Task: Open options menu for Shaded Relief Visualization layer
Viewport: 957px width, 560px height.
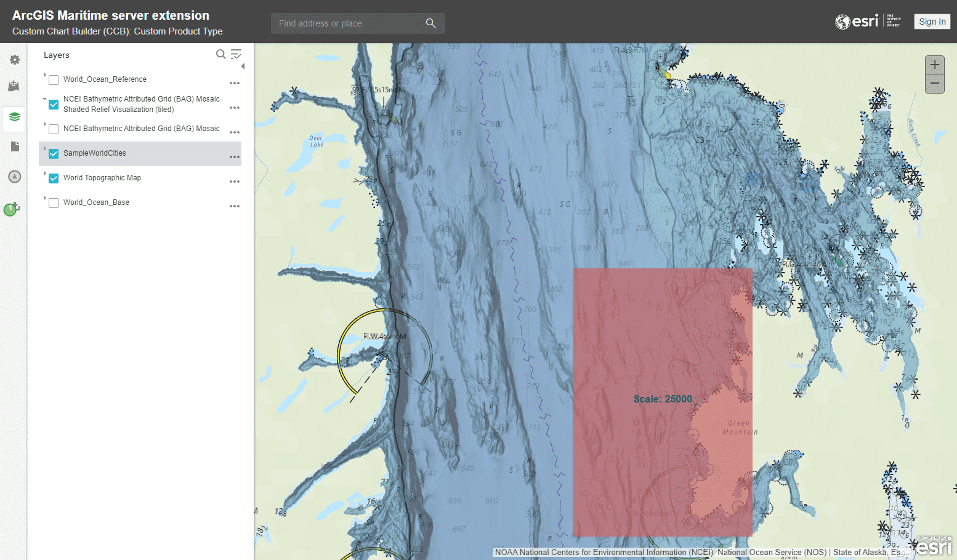Action: coord(235,108)
